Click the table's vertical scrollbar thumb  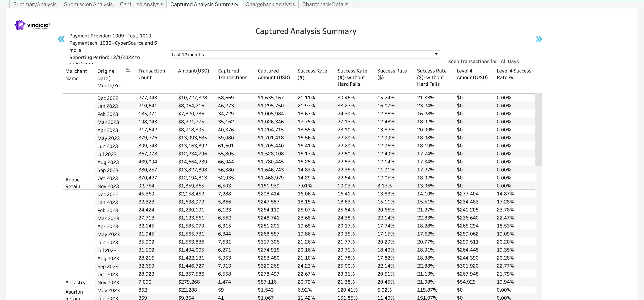[538, 129]
